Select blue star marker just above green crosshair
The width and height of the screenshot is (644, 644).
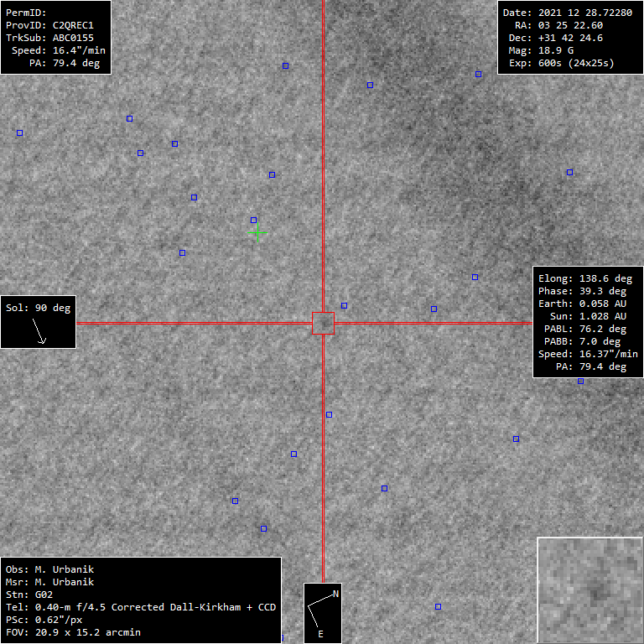(x=253, y=221)
